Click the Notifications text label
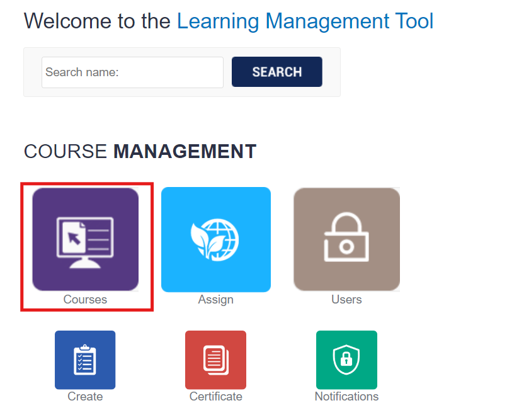Screen dimensions: 507x420 (346, 397)
